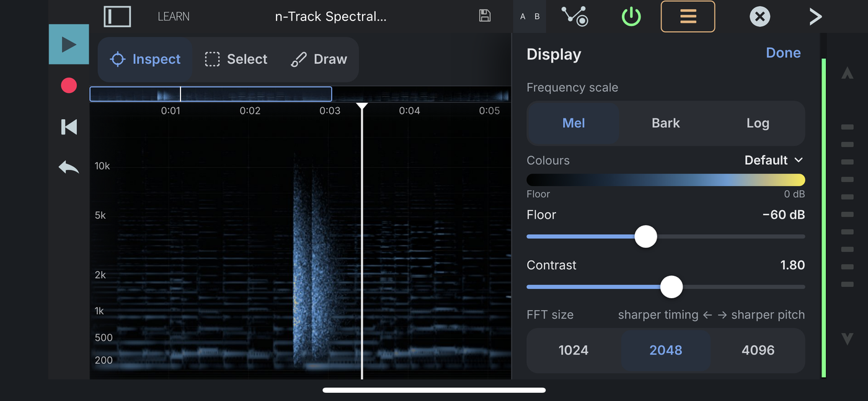The width and height of the screenshot is (868, 401).
Task: Choose Log frequency scale
Action: point(758,123)
